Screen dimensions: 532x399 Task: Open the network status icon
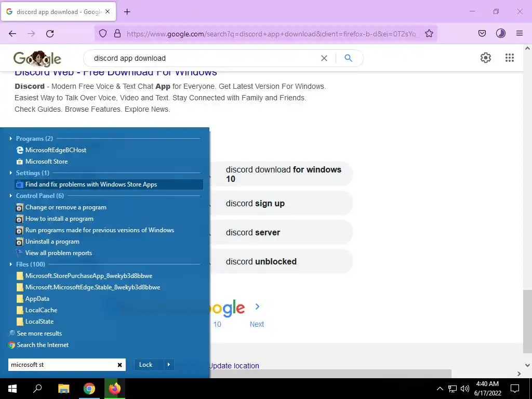[453, 389]
